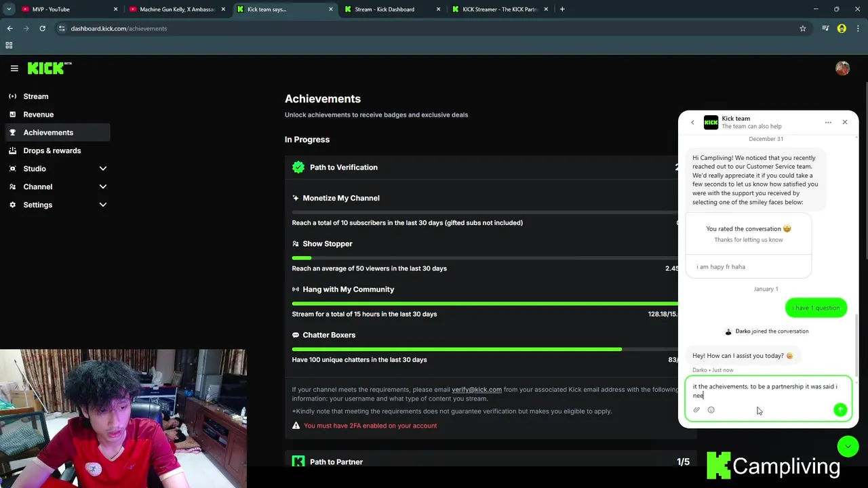Screen dimensions: 868x488
Task: Open the verify@kick.com email link
Action: (477, 390)
